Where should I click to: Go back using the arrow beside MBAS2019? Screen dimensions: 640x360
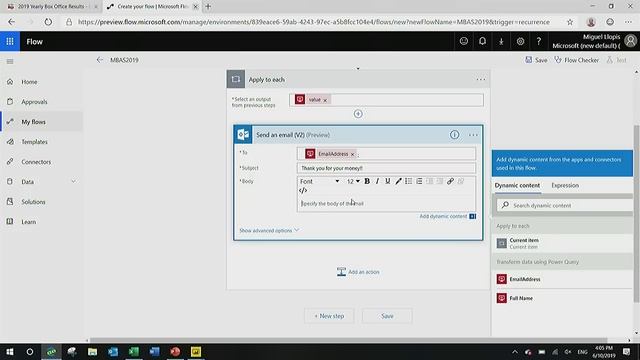coord(100,60)
